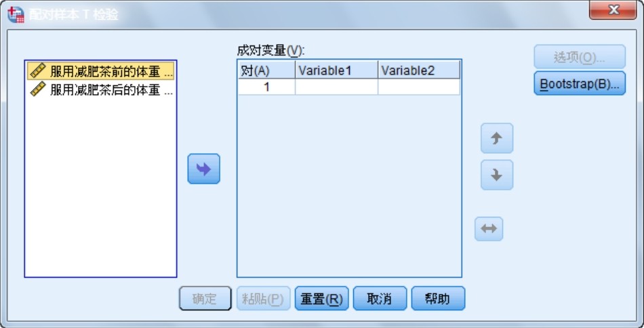Open the Bootstrap(B) settings

click(580, 83)
